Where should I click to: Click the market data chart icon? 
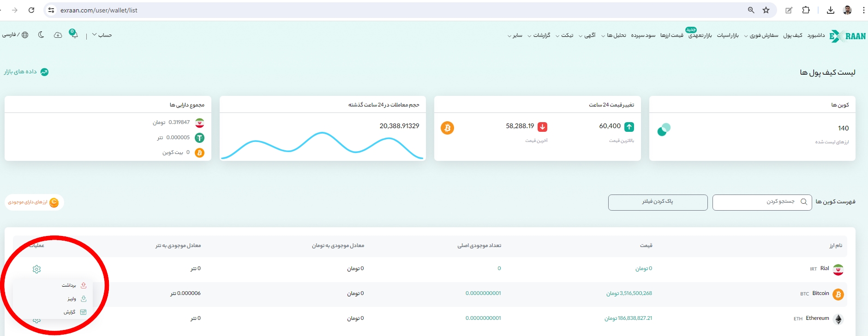pyautogui.click(x=44, y=72)
